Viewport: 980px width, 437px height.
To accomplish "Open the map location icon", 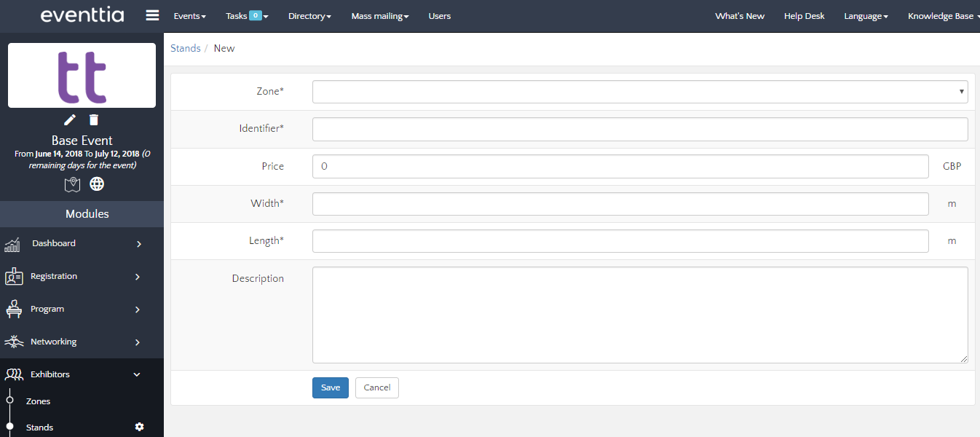I will point(71,184).
